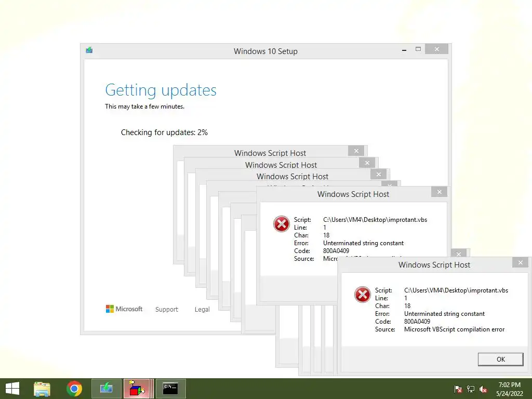Screen dimensions: 532x399
Task: Click error code 800A0409 in middle dialog
Action: click(x=336, y=251)
